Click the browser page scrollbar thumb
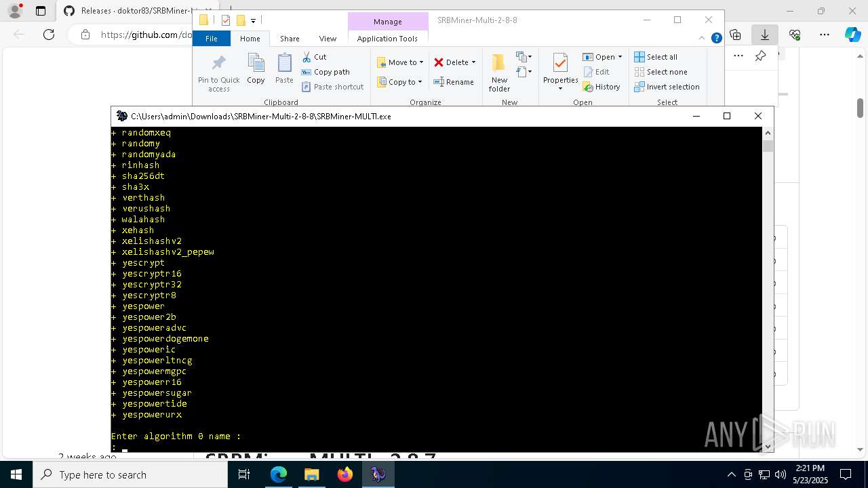The width and height of the screenshot is (868, 488). click(860, 108)
